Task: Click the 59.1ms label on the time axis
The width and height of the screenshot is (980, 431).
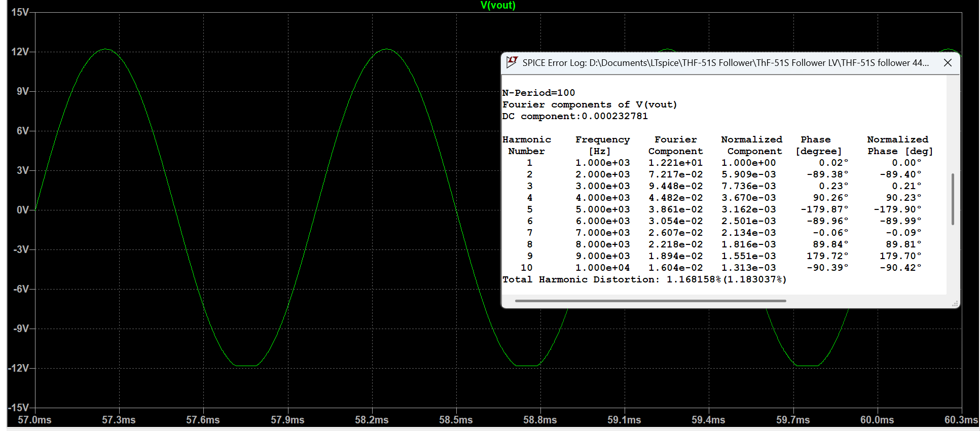Action: (624, 420)
